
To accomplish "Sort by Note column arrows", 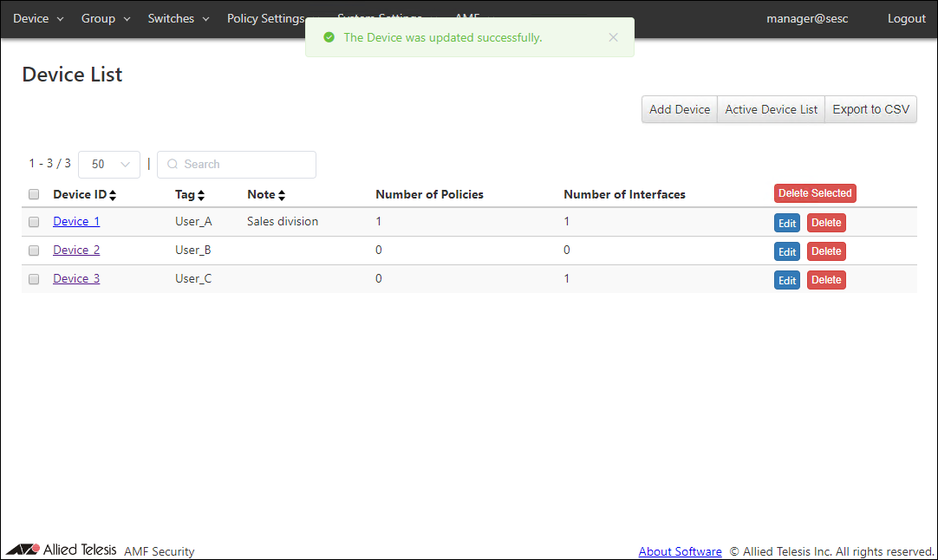I will (x=282, y=195).
